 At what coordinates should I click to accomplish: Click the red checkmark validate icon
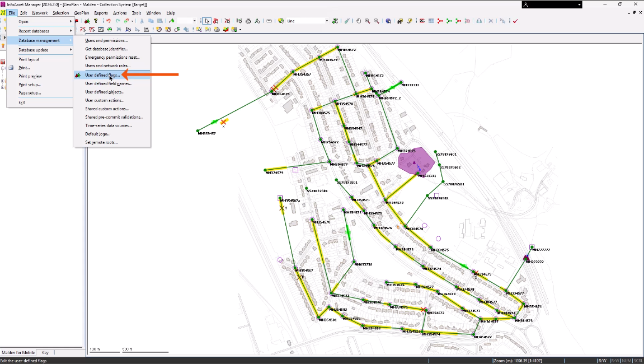[515, 21]
